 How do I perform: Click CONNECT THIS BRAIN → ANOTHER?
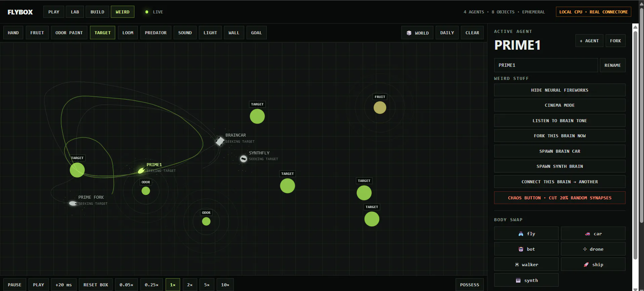[560, 182]
